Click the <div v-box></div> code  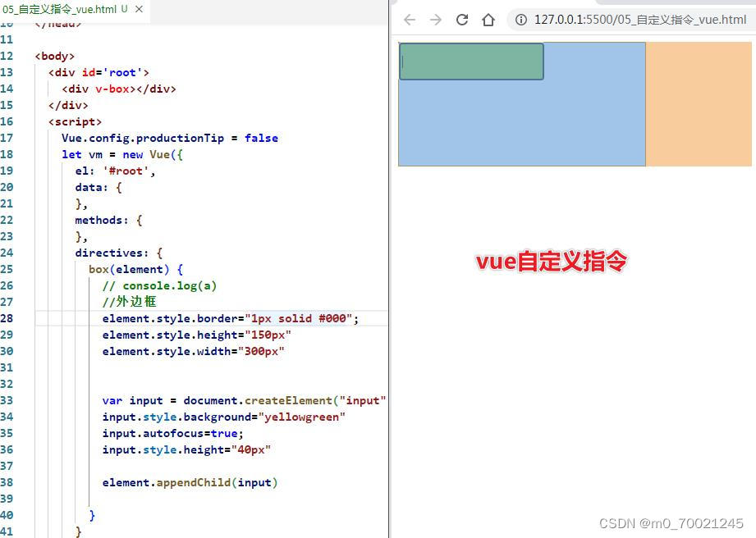(x=118, y=89)
